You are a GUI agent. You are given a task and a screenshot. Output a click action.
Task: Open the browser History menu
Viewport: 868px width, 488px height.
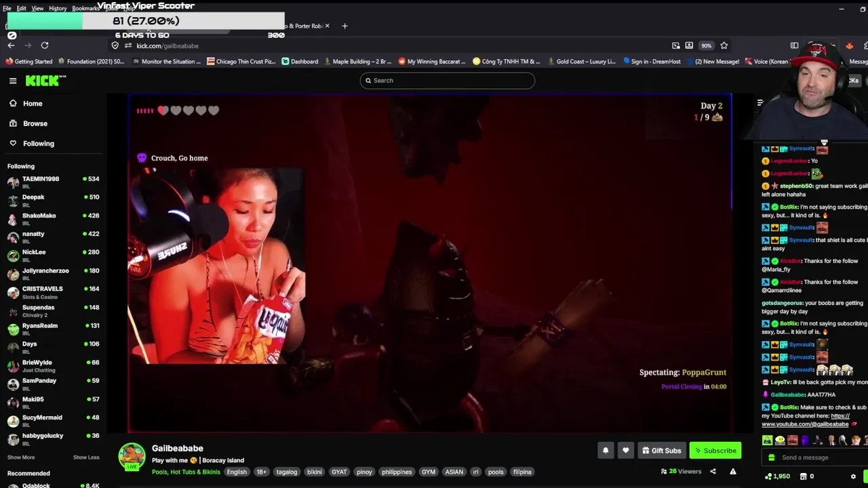click(x=58, y=8)
